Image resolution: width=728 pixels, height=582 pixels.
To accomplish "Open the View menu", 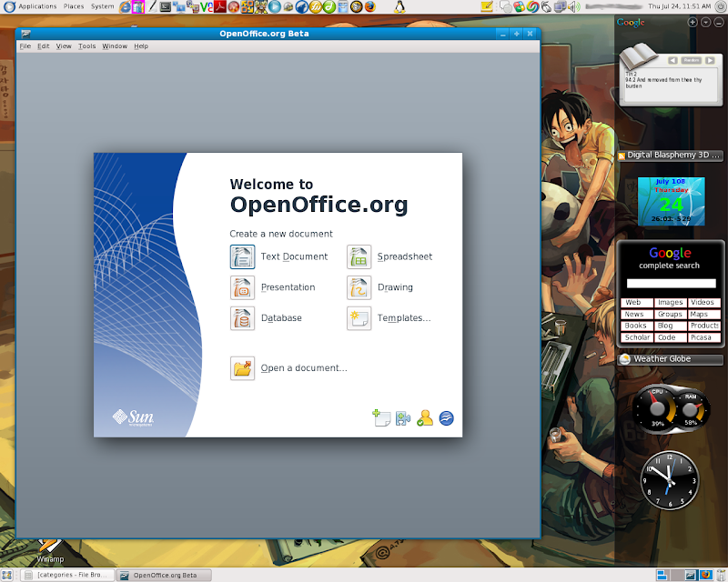I will point(64,46).
